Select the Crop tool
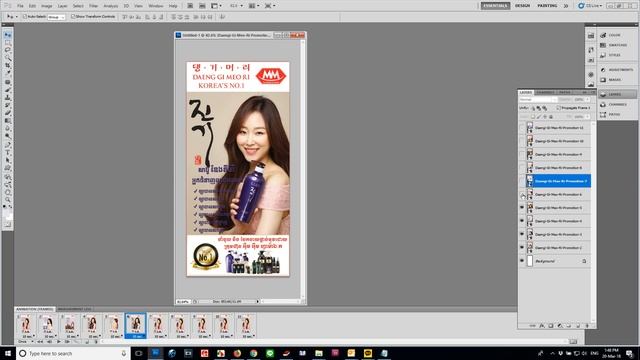 pyautogui.click(x=8, y=66)
